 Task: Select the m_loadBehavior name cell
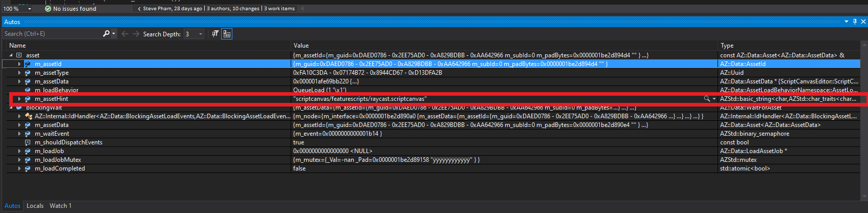coord(56,90)
